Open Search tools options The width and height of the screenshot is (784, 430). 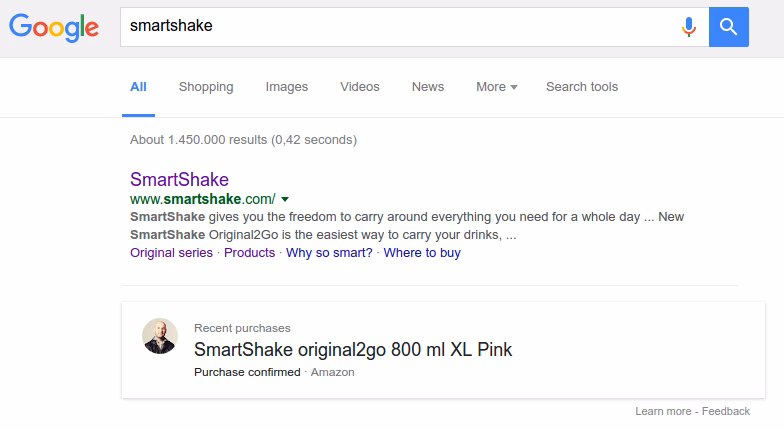(582, 87)
